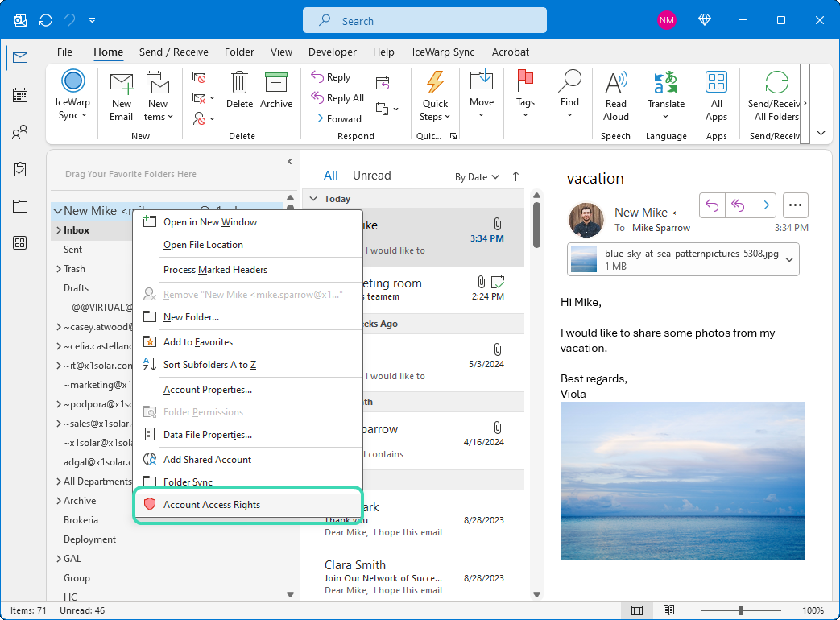840x620 pixels.
Task: Open the New Items dropdown
Action: pyautogui.click(x=158, y=97)
